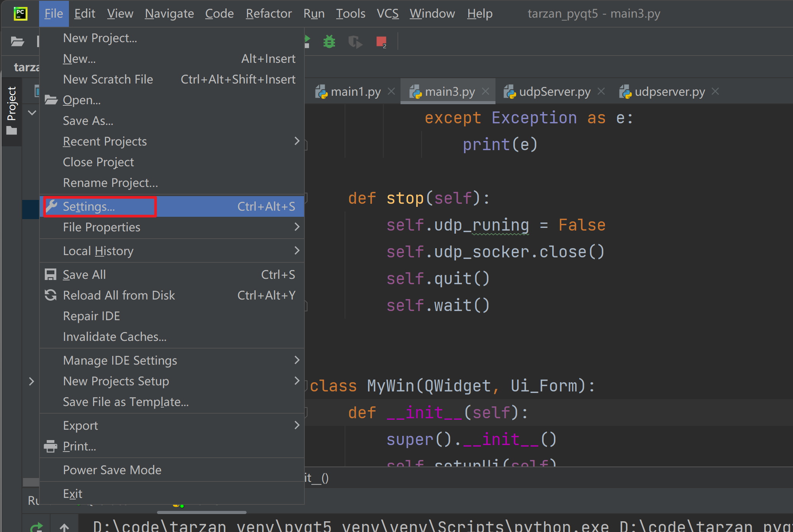Click the up arrow icon in Run panel
793x532 pixels.
(x=64, y=527)
